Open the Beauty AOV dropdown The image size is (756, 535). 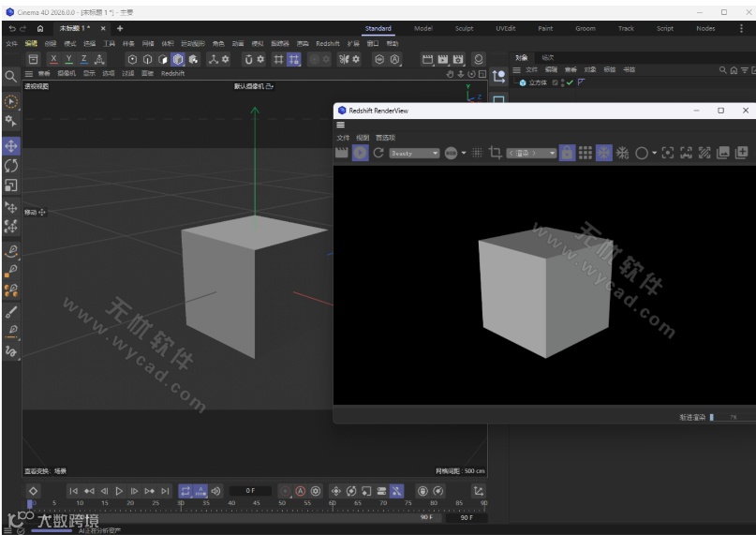[x=414, y=153]
